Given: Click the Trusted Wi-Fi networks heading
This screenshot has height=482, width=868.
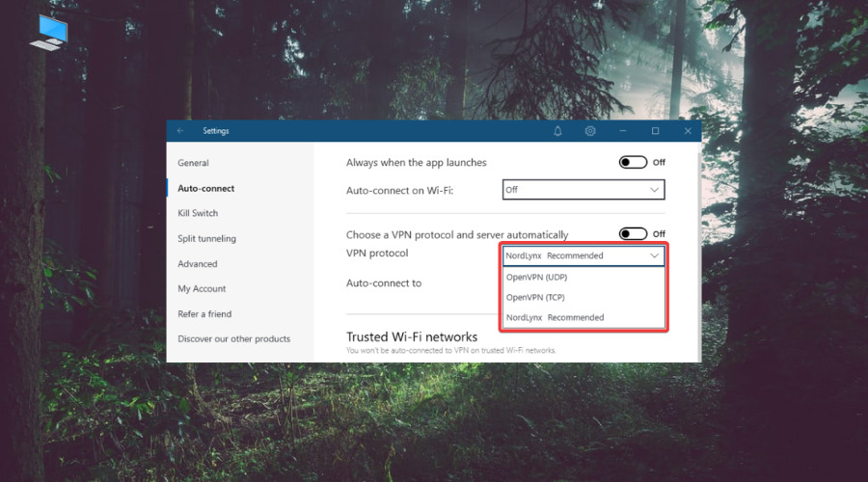Looking at the screenshot, I should (x=412, y=337).
